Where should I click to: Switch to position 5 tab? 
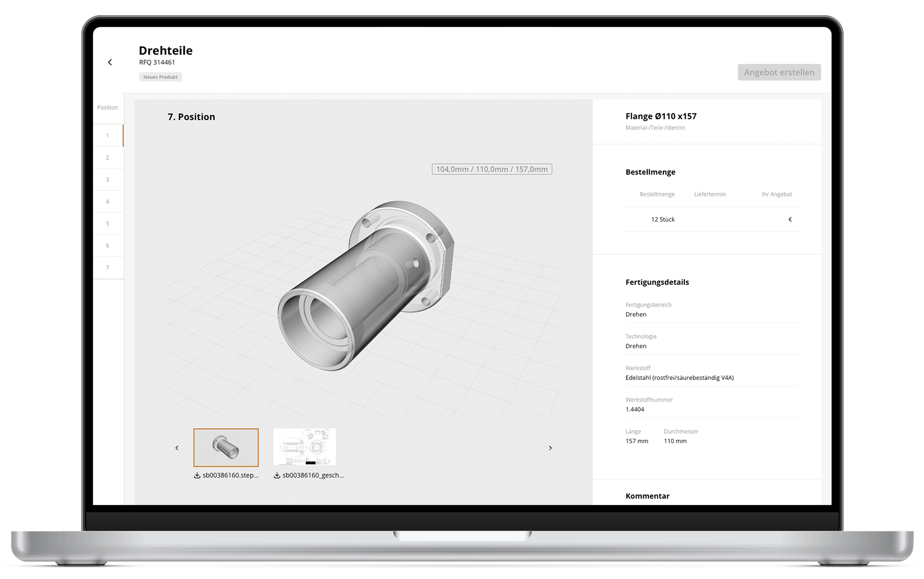(108, 223)
